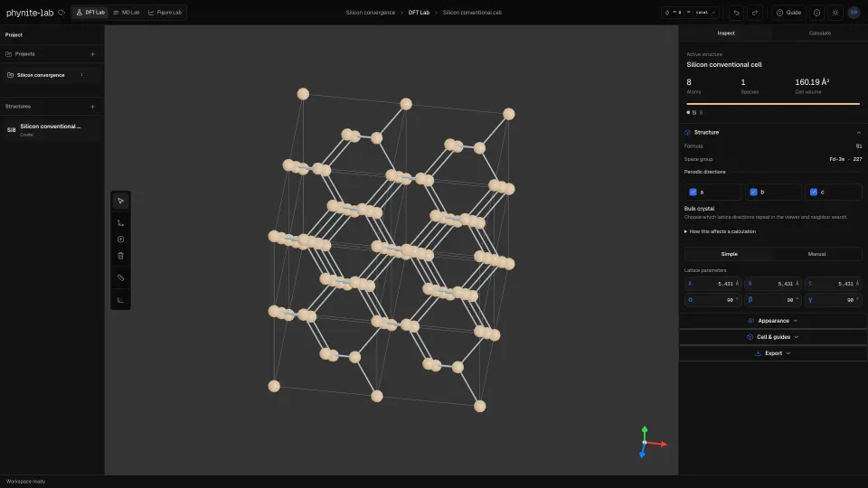Edit lattice parameter A field

point(712,283)
